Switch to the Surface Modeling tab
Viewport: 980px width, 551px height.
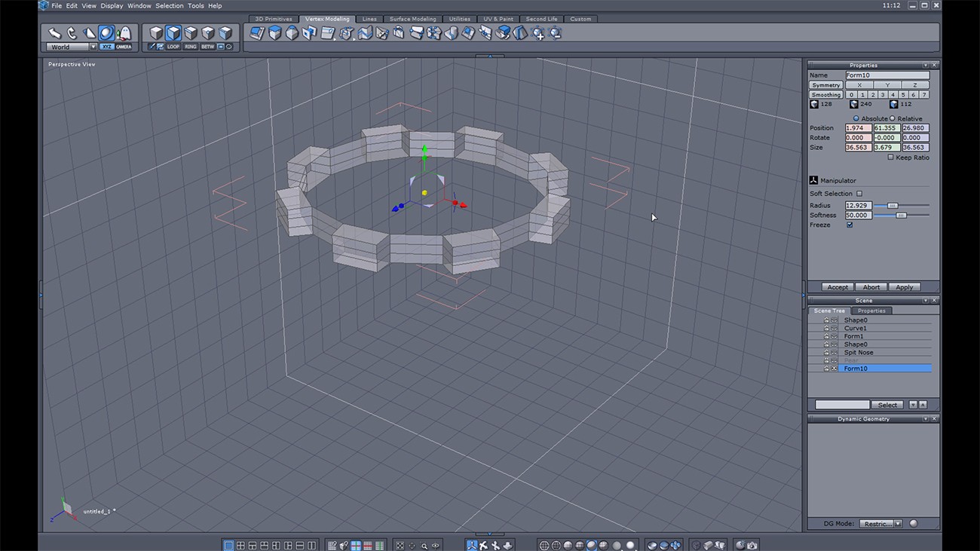tap(412, 19)
